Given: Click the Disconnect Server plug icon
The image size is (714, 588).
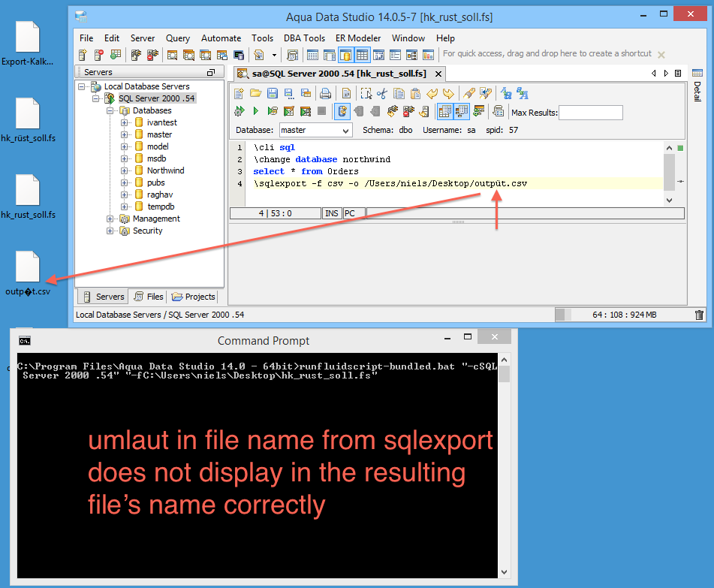Looking at the screenshot, I should (x=152, y=55).
